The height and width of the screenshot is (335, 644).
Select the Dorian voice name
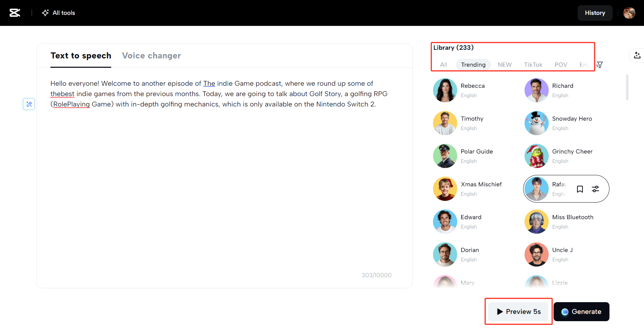(x=470, y=250)
